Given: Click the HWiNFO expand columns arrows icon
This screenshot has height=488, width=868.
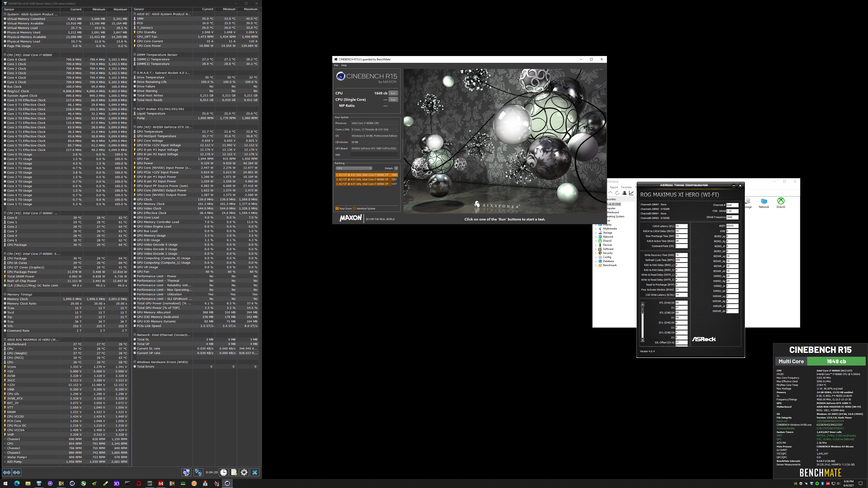Looking at the screenshot, I should tap(6, 472).
